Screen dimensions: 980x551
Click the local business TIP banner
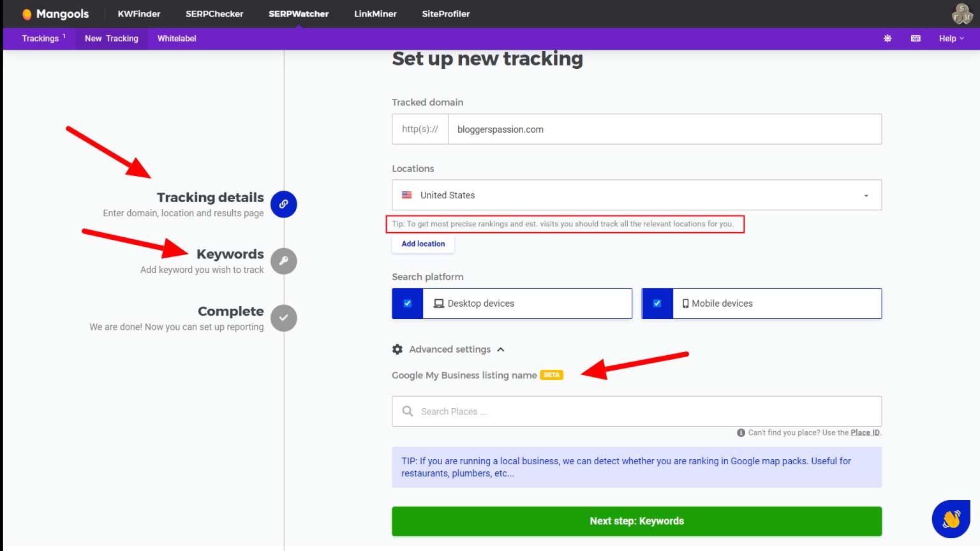tap(637, 467)
